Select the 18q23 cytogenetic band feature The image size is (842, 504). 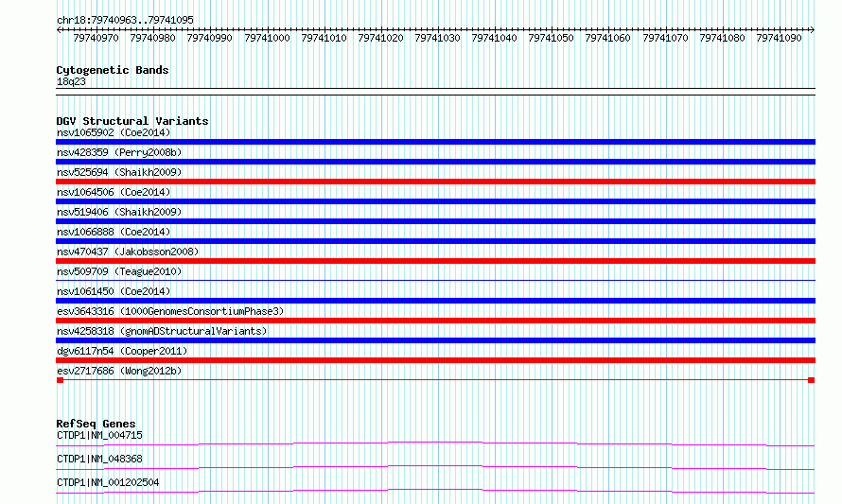[x=435, y=92]
